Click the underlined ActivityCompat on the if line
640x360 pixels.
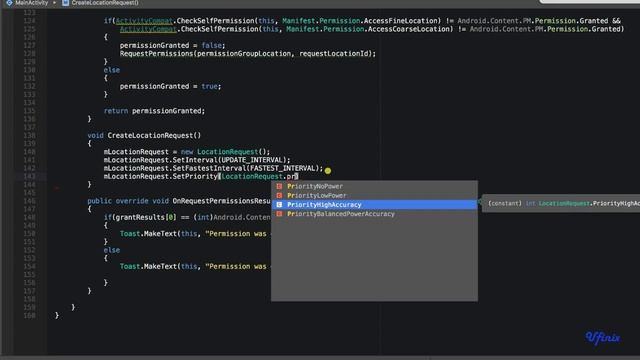pyautogui.click(x=144, y=21)
